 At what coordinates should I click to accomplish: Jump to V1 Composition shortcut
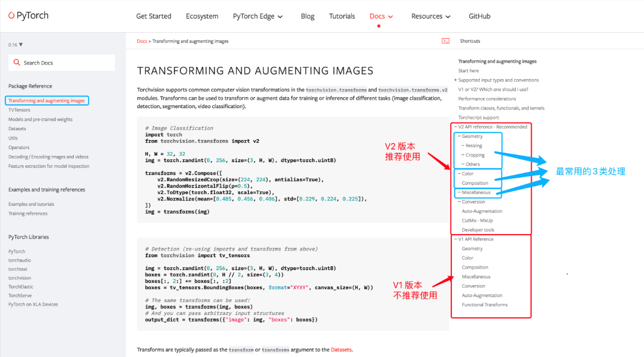coord(475,267)
